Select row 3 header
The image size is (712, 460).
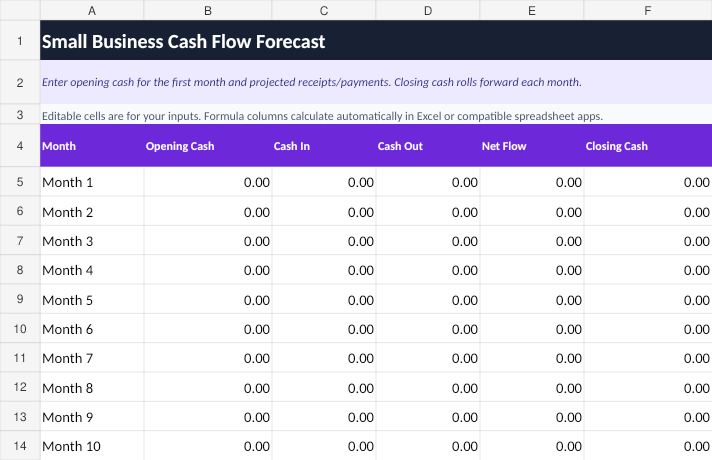coord(20,114)
